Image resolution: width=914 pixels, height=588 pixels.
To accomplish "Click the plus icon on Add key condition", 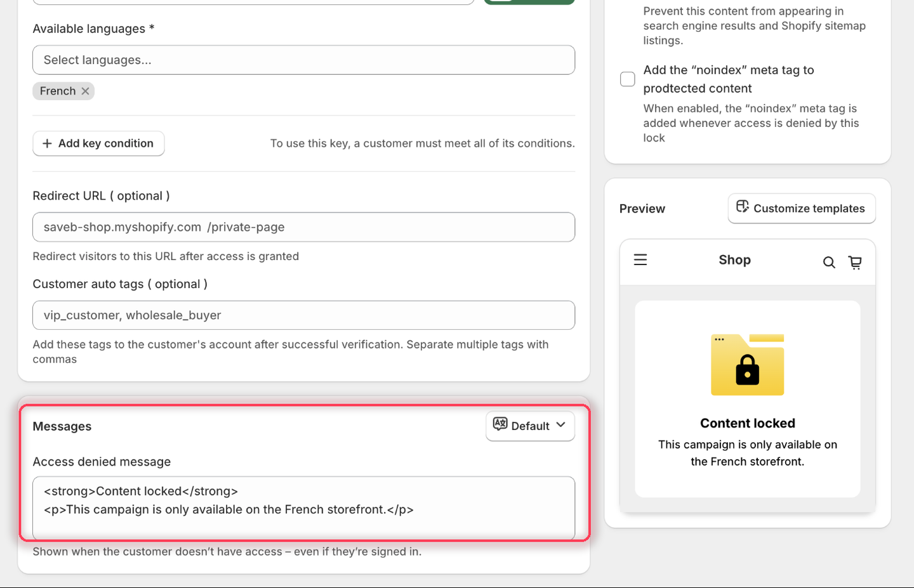I will coord(47,143).
